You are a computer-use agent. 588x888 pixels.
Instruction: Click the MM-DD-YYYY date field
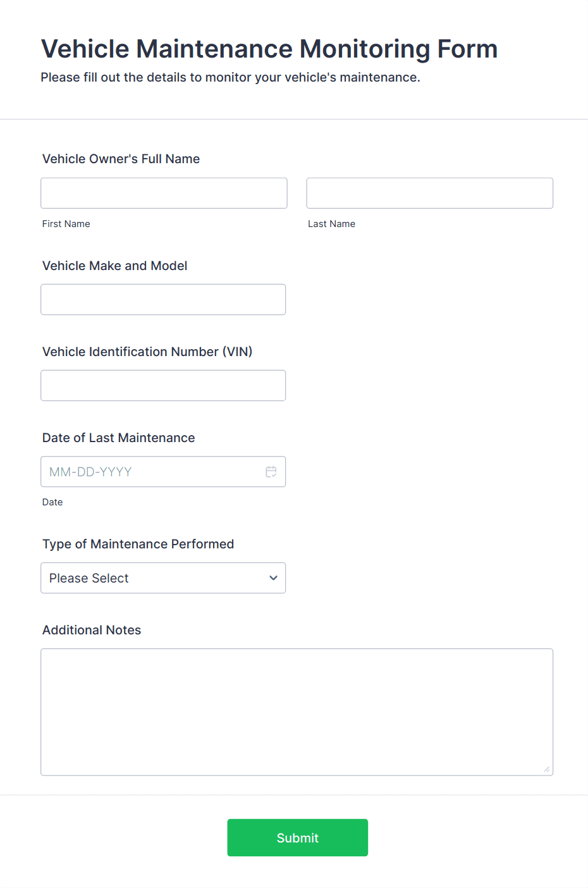pos(163,472)
